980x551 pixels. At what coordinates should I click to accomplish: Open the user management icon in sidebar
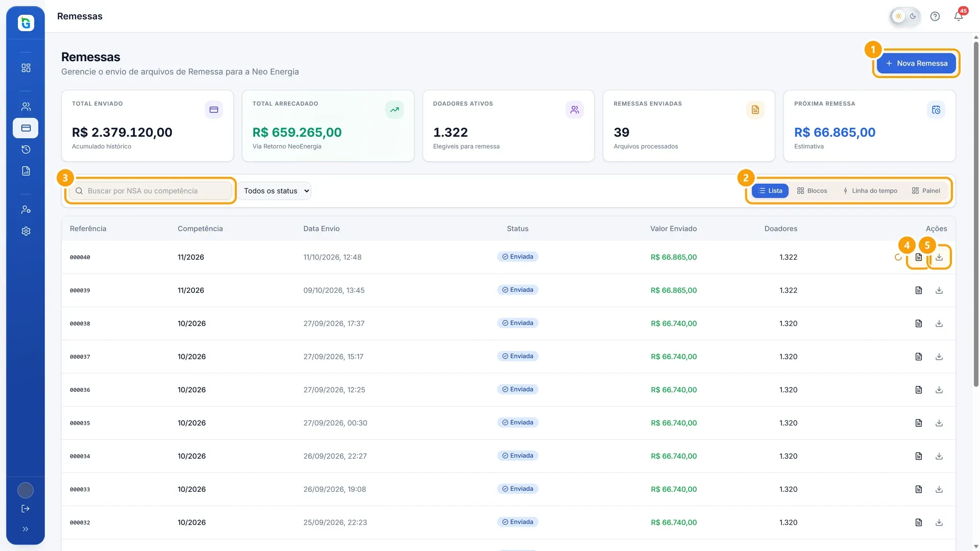point(26,210)
